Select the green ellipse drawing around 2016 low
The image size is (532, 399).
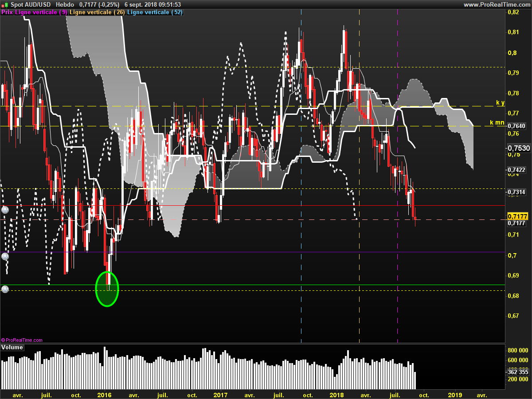[107, 289]
